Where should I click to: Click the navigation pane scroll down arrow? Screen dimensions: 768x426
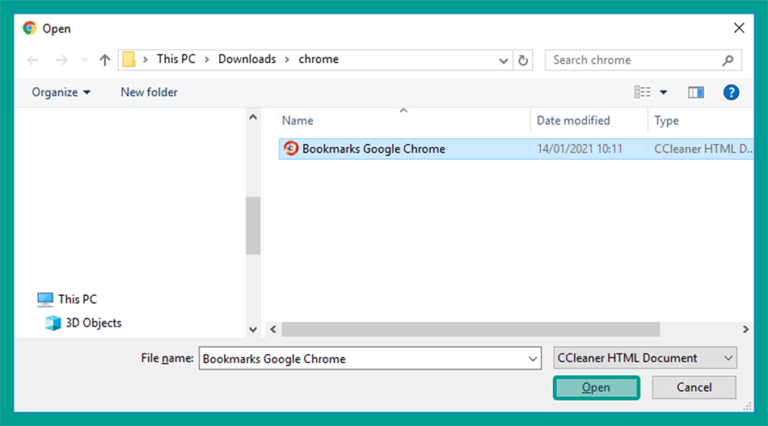click(253, 330)
